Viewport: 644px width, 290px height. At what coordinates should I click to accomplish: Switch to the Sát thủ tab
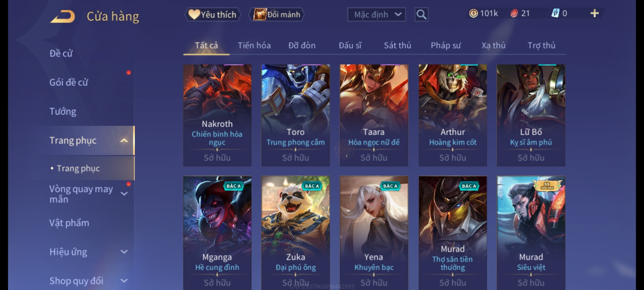pyautogui.click(x=397, y=45)
